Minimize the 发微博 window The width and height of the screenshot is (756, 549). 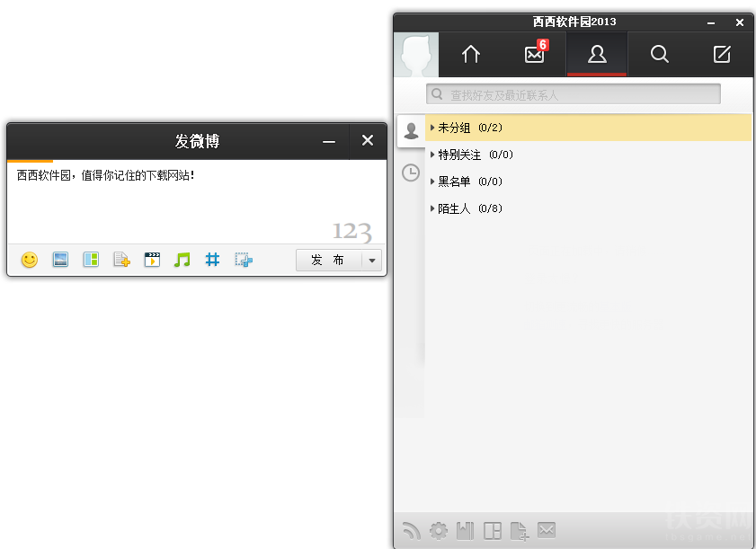(329, 141)
